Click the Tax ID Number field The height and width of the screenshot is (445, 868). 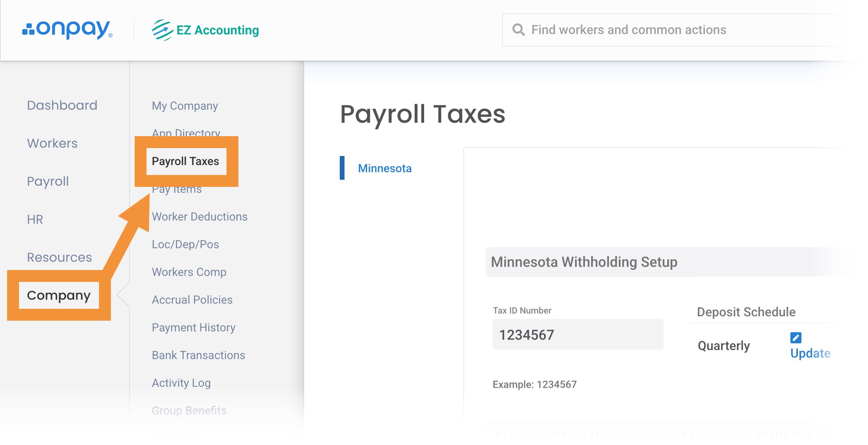(x=577, y=335)
